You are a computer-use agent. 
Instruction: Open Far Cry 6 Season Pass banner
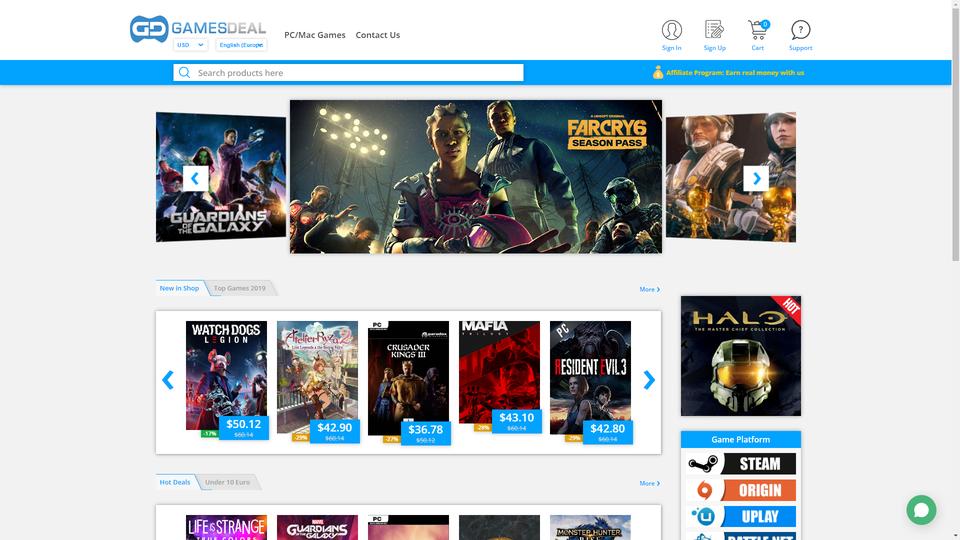[x=476, y=176]
